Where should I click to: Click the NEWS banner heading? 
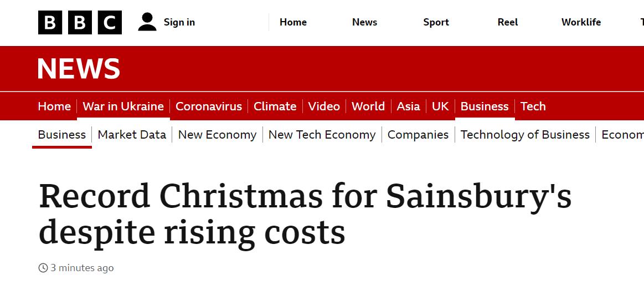(x=79, y=69)
